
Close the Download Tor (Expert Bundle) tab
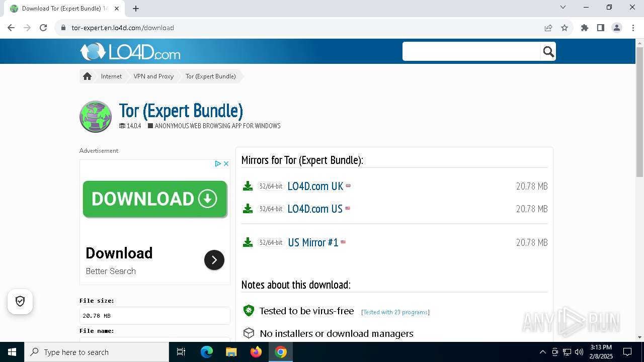(117, 8)
